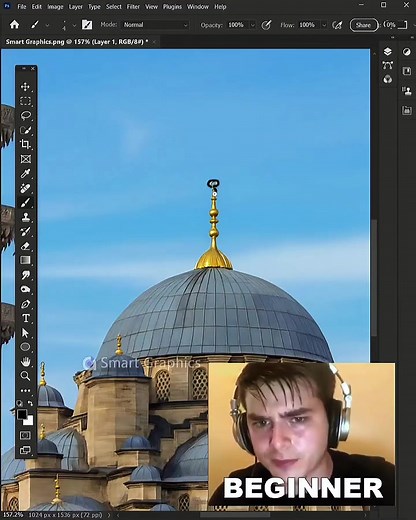This screenshot has width=416, height=520.
Task: Select the Lasso tool
Action: point(25,115)
